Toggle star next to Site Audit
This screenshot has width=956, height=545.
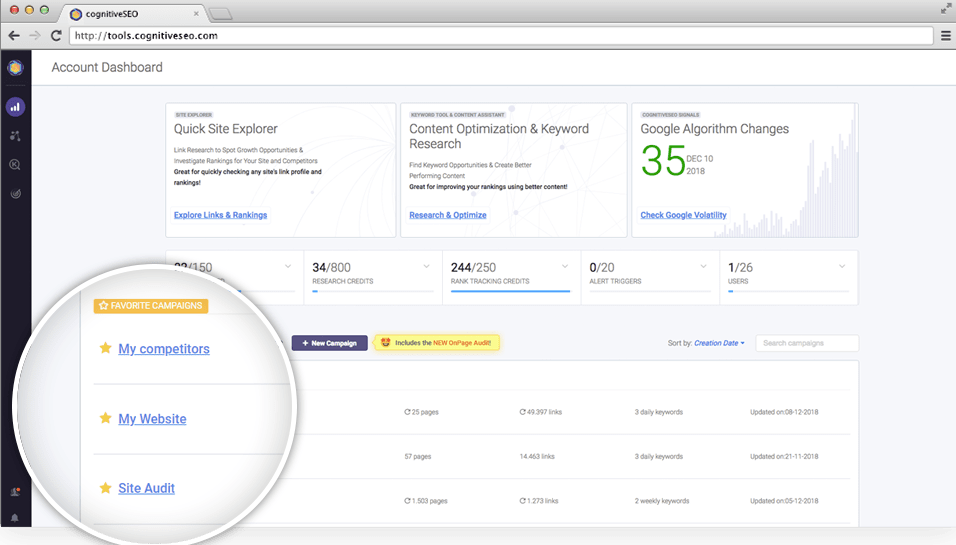point(105,488)
